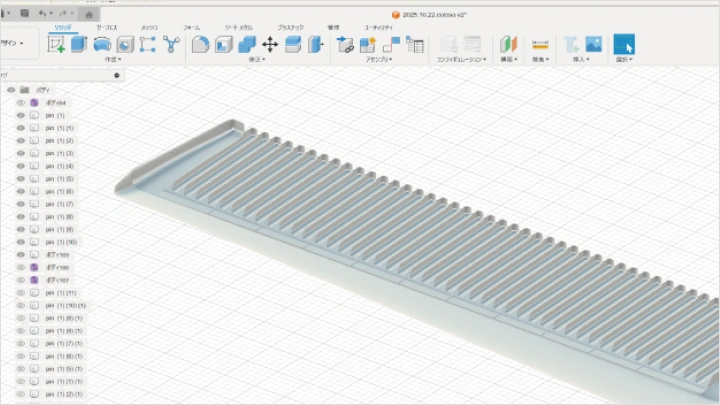
Task: Select the Measure tool
Action: coord(540,45)
